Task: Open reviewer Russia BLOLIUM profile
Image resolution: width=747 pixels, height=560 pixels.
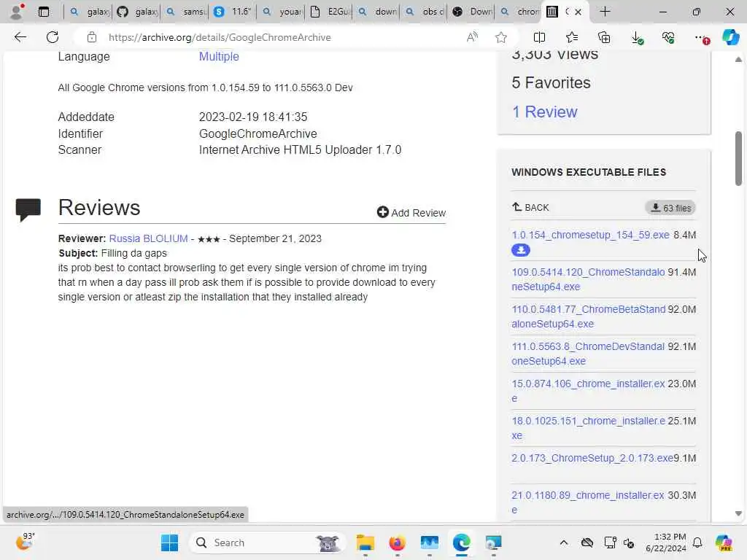Action: tap(148, 238)
